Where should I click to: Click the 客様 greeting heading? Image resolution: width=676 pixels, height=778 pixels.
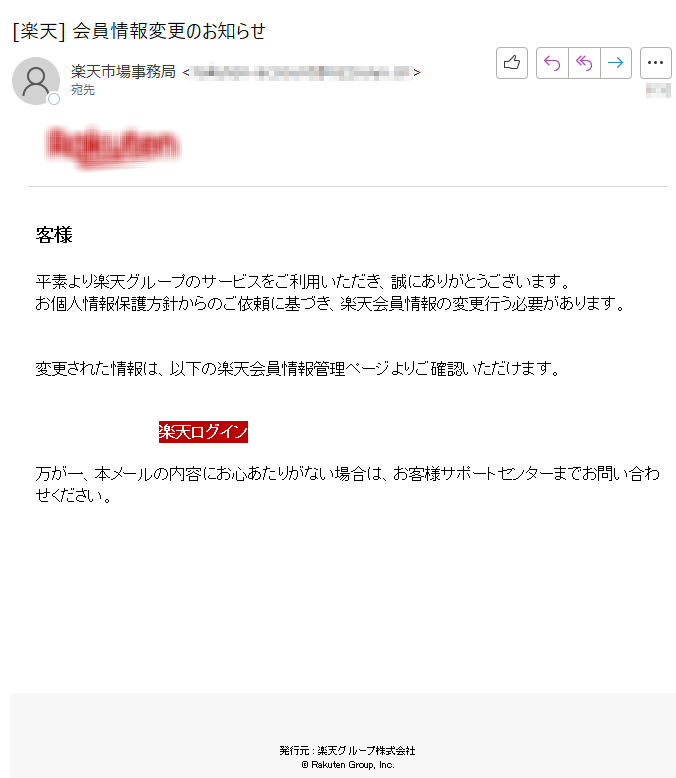pyautogui.click(x=54, y=235)
